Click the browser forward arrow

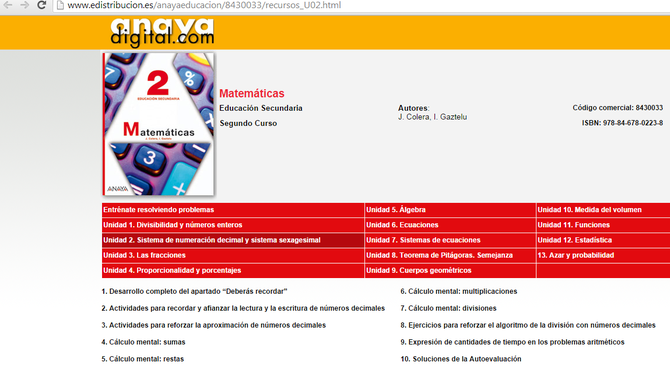24,5
